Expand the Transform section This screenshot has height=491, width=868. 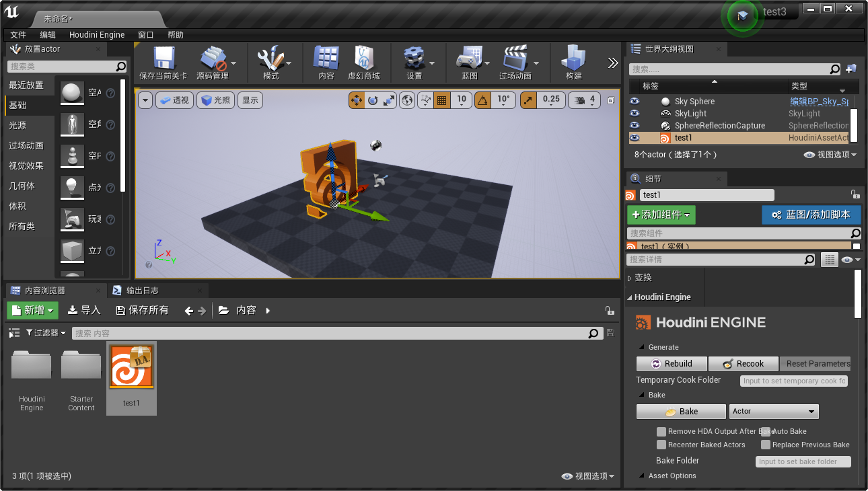630,278
